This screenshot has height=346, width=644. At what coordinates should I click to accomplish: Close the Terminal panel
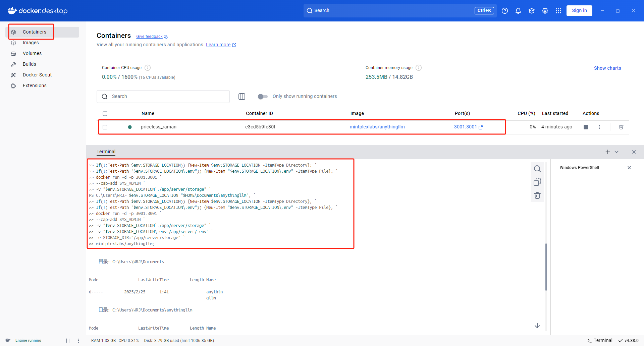(x=634, y=152)
